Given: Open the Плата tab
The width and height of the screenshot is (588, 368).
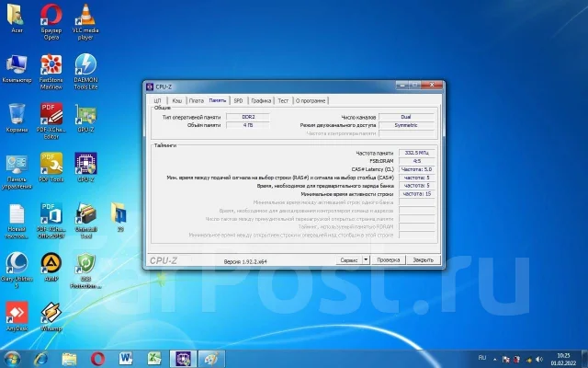Looking at the screenshot, I should click(x=196, y=100).
